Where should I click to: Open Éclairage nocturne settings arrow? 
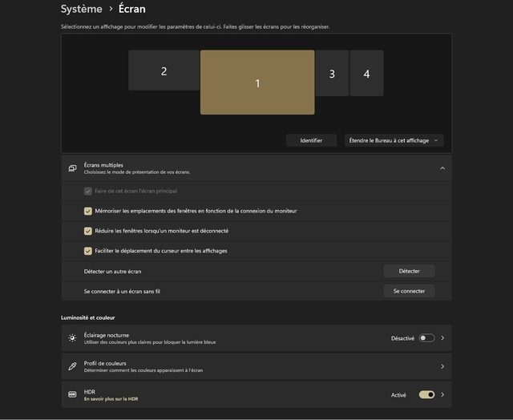[x=442, y=338]
